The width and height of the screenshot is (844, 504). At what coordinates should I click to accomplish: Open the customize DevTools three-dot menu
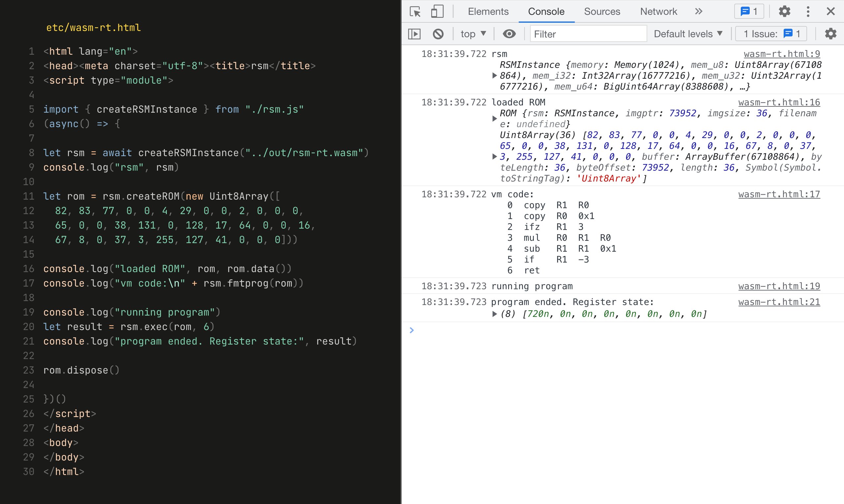tap(808, 11)
